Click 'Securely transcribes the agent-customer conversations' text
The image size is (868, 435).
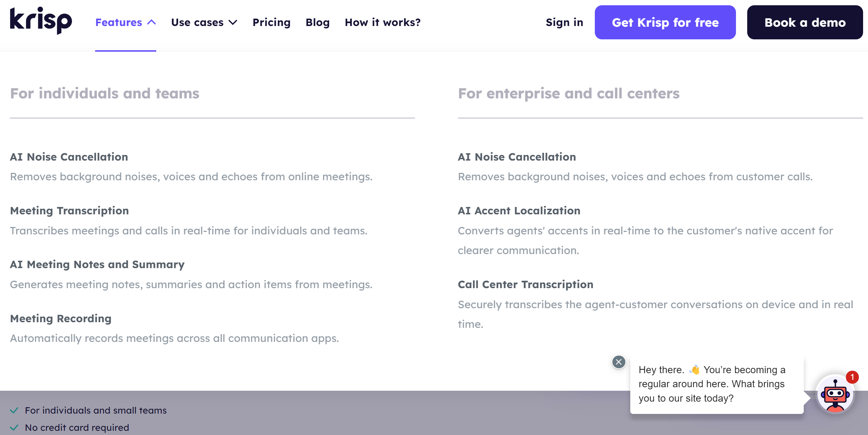point(656,314)
